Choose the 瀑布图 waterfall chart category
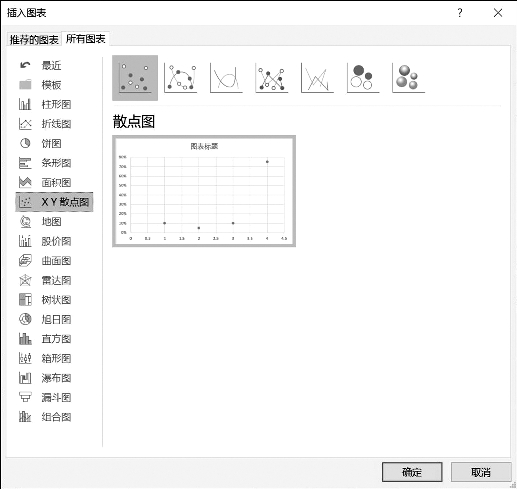 [45, 378]
